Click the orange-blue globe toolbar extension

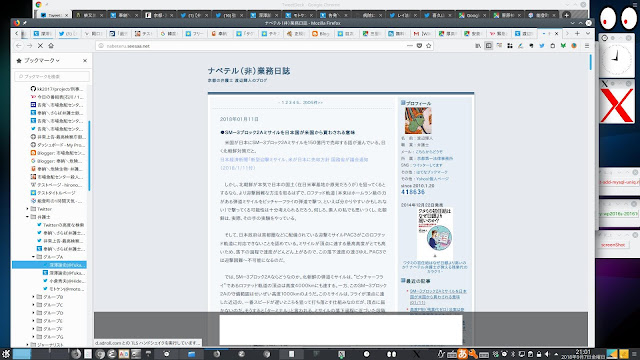point(574,46)
